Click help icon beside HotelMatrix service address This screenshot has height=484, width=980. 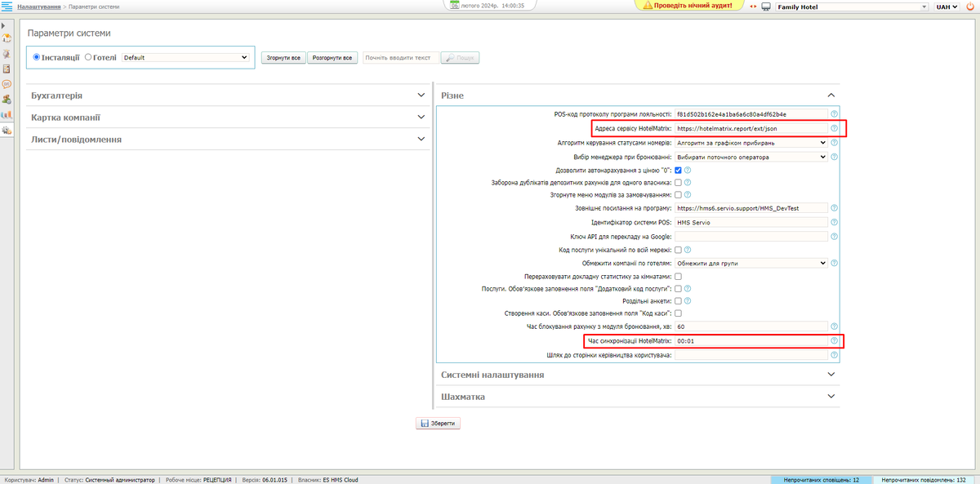(834, 128)
